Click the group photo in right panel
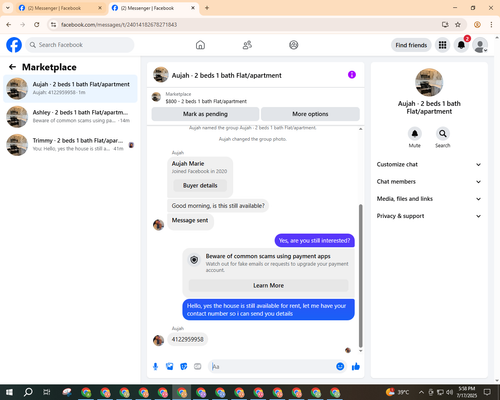Viewport: 500px width, 400px height. point(429,82)
